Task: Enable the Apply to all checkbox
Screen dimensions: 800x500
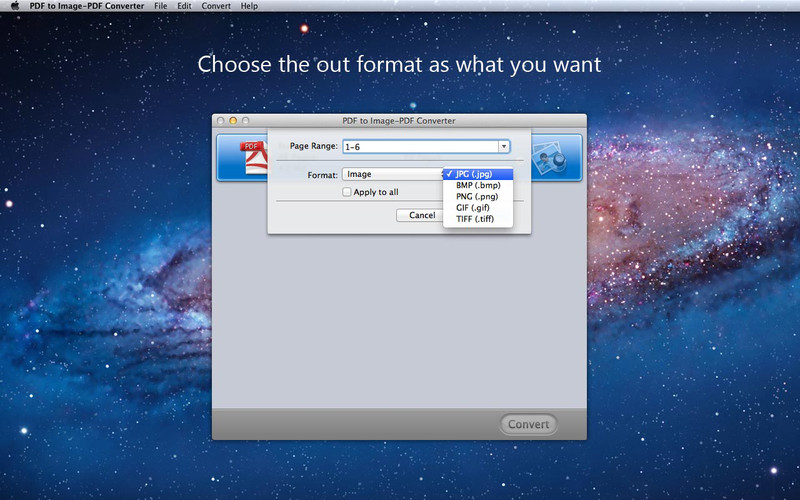Action: 347,192
